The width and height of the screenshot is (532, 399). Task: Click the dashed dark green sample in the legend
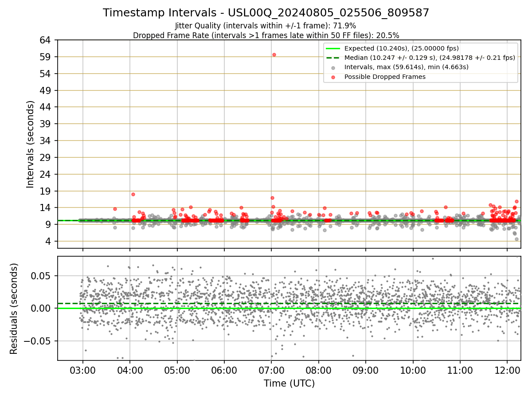[333, 58]
